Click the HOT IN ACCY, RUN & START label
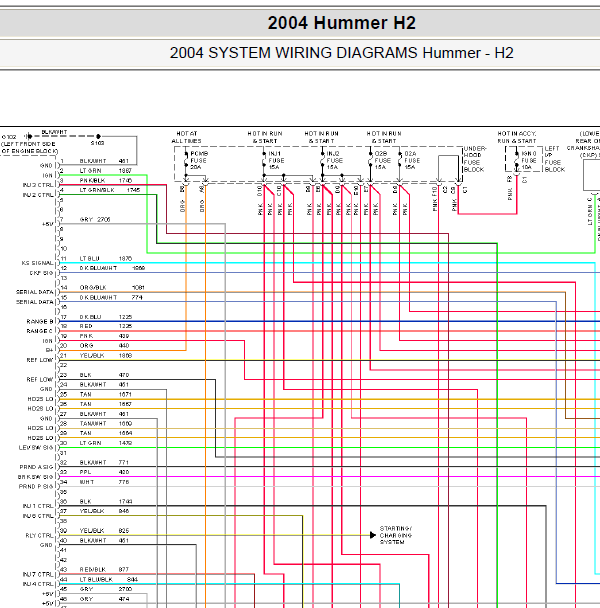The width and height of the screenshot is (600, 608). coord(517,137)
